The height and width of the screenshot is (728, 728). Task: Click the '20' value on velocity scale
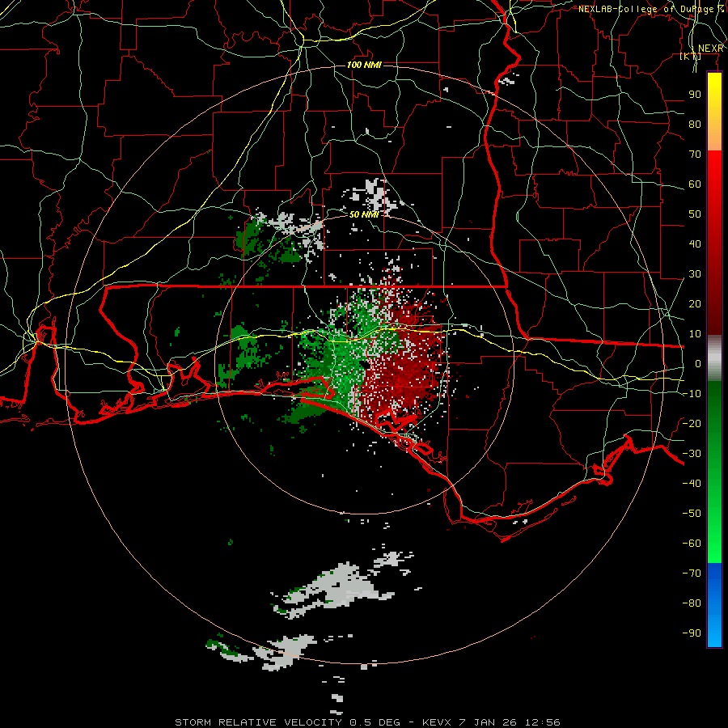coord(695,304)
